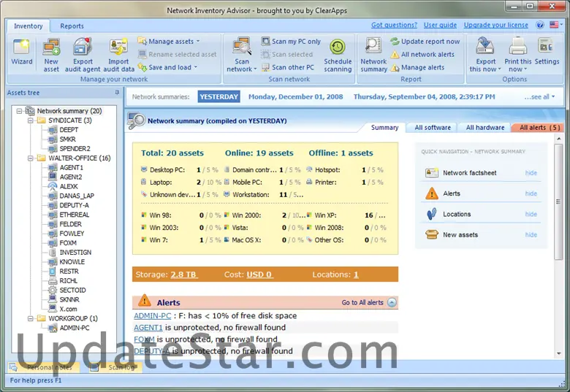Image resolution: width=570 pixels, height=392 pixels.
Task: Open the Settings options
Action: (x=547, y=52)
